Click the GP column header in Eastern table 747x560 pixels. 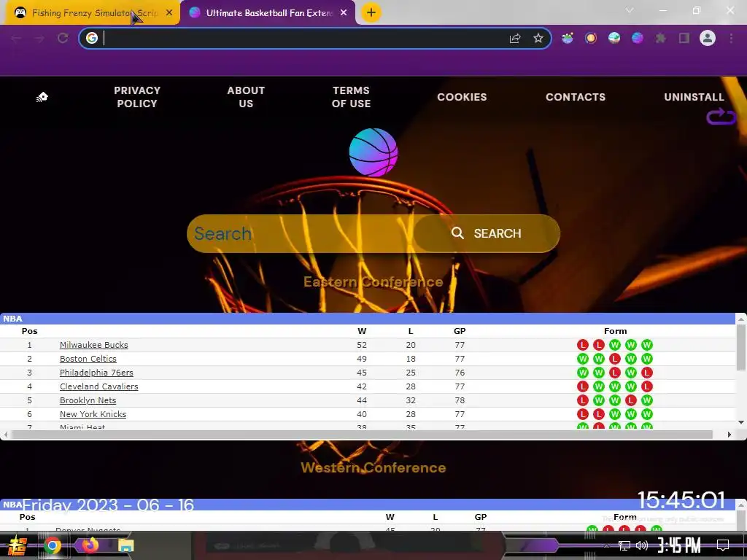(x=460, y=331)
